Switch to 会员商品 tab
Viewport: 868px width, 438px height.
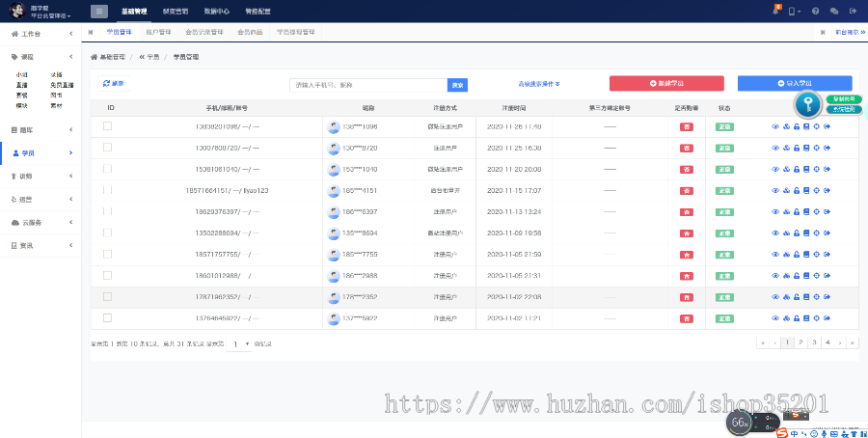click(x=250, y=32)
